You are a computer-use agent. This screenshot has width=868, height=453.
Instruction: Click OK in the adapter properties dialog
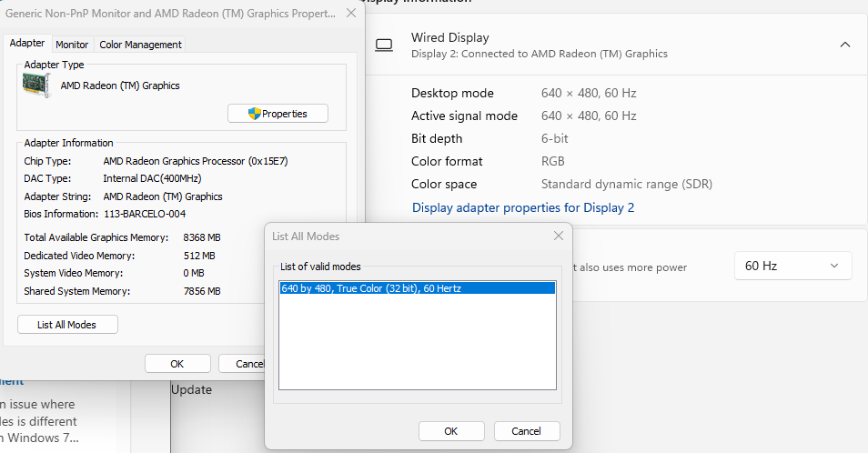point(177,363)
